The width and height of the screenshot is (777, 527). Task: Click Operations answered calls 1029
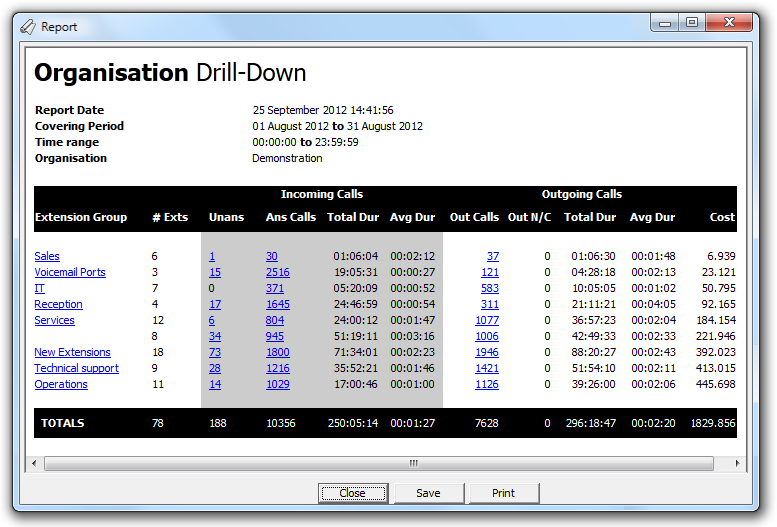click(x=278, y=384)
